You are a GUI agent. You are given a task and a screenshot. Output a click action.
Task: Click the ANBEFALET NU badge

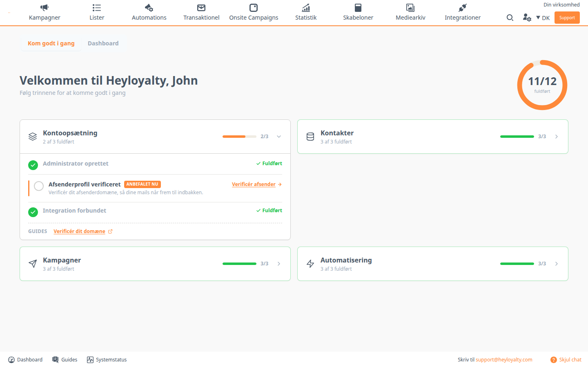click(x=143, y=184)
